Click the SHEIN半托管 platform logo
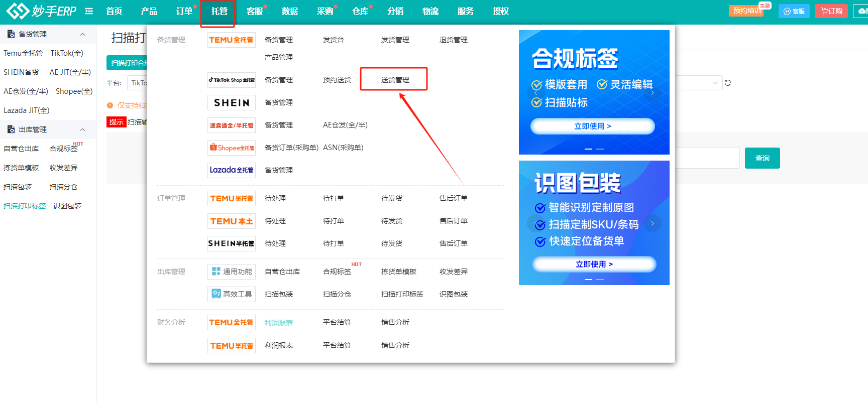868x402 pixels. (232, 243)
